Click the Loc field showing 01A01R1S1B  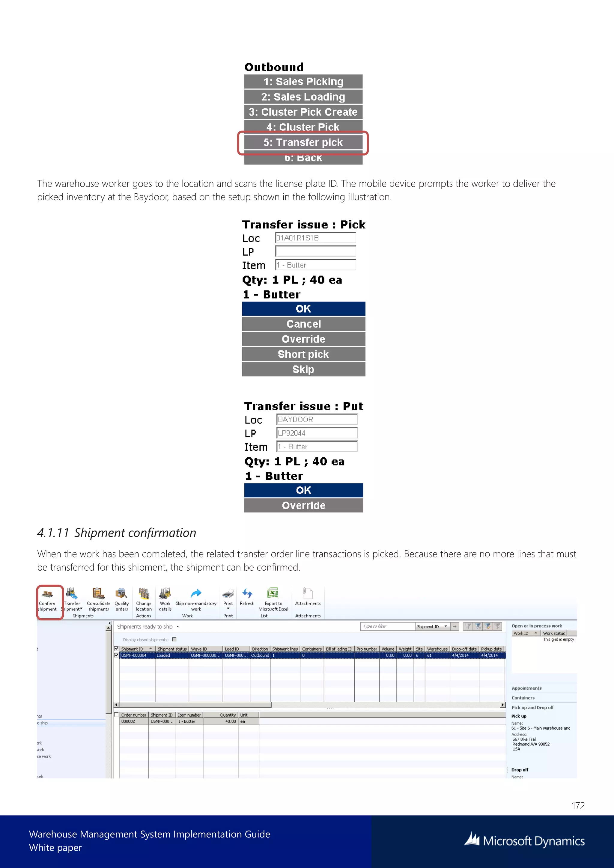point(316,238)
